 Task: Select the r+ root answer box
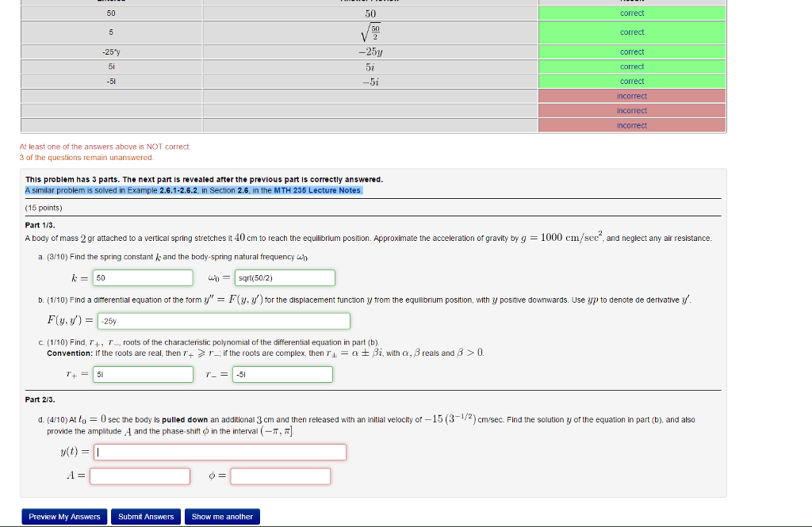pyautogui.click(x=143, y=373)
